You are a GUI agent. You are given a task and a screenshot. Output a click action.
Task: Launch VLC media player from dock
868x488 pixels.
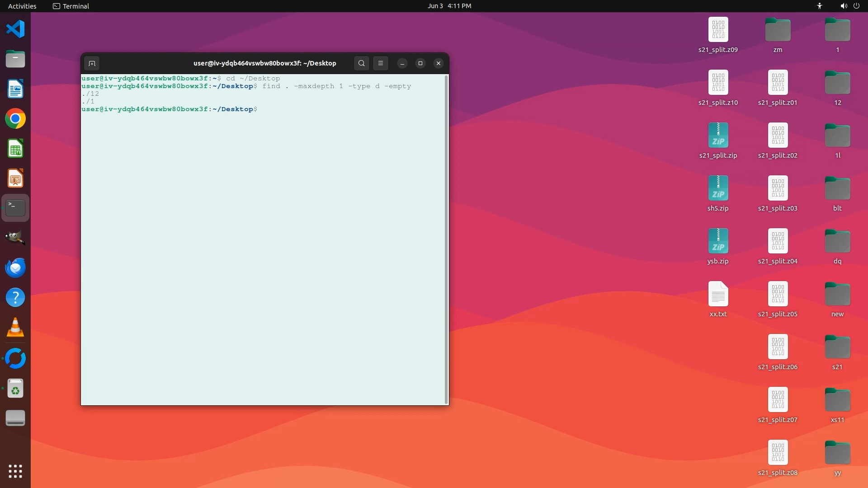tap(15, 328)
